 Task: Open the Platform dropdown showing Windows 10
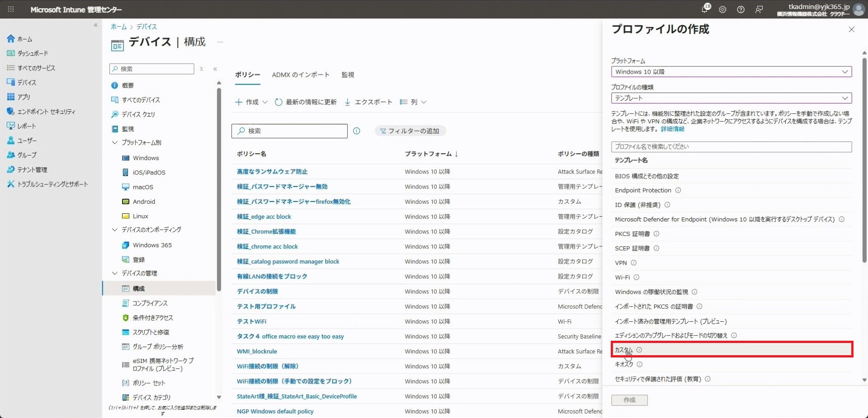coord(731,72)
